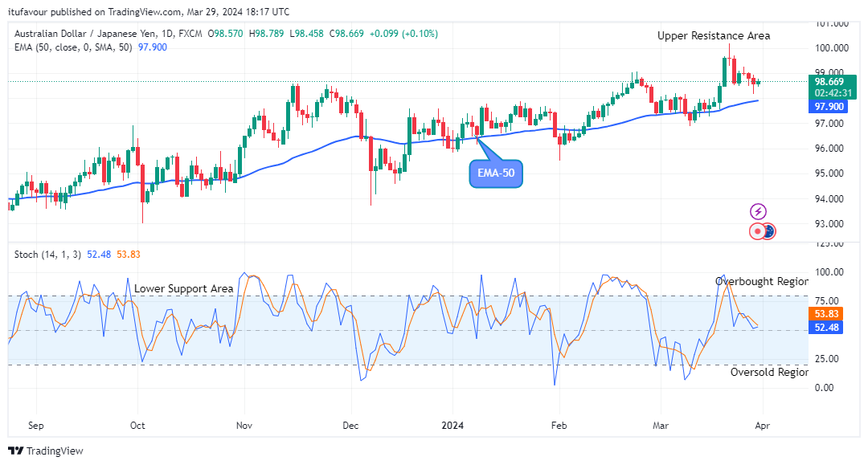Click the Apr label on the time axis
Viewport: 868px width, 465px height.
[x=762, y=426]
